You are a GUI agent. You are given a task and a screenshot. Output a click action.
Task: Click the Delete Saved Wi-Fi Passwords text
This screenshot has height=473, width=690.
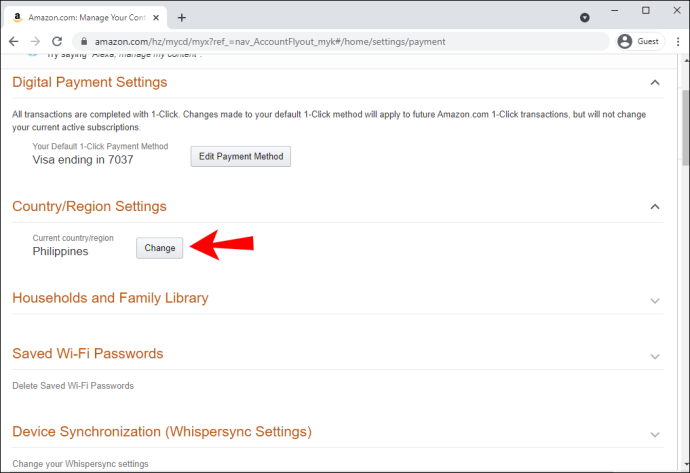click(73, 386)
